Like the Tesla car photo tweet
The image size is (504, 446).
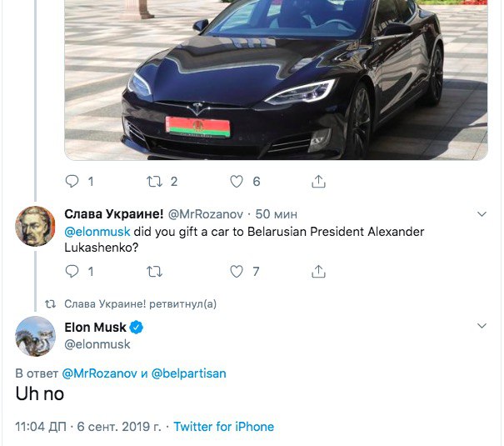237,181
